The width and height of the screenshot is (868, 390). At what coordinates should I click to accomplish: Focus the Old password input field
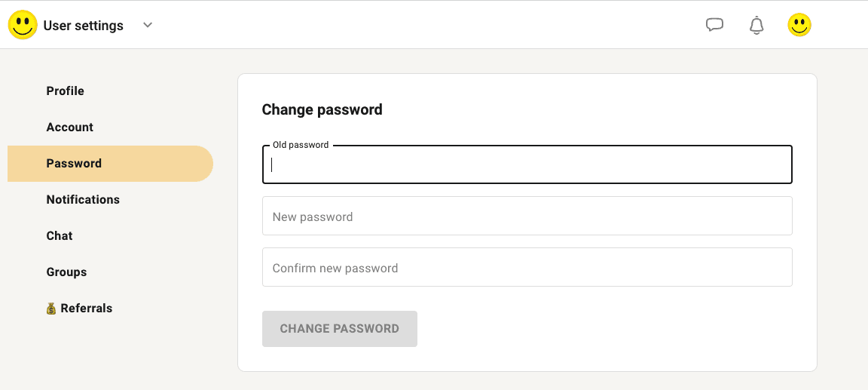(x=527, y=165)
